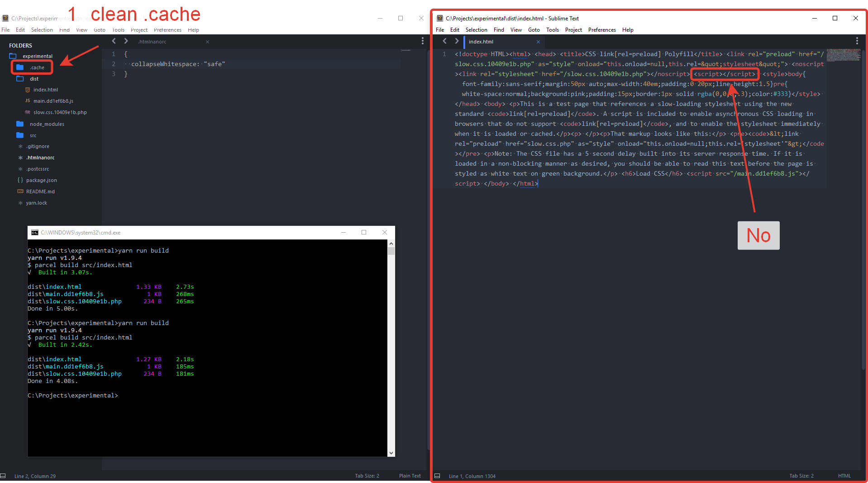
Task: Click the back navigation arrow in left editor
Action: [114, 41]
